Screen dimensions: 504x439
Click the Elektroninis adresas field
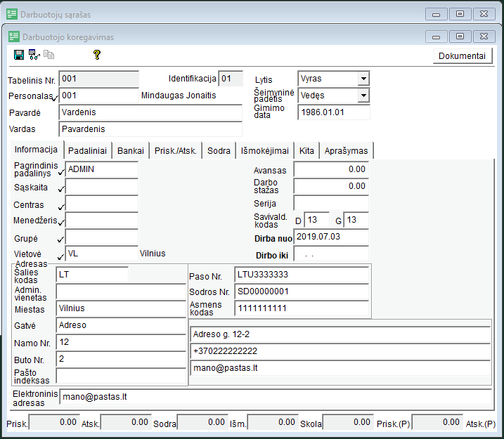[276, 397]
